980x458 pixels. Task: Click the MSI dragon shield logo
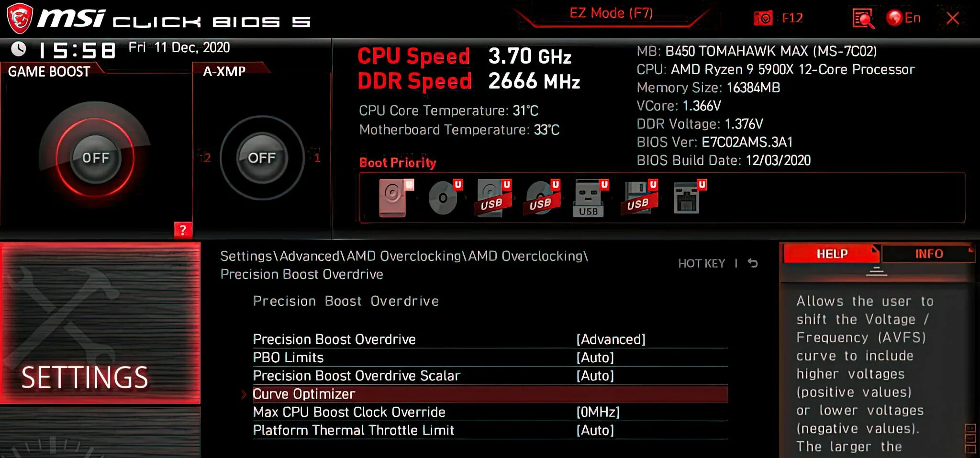tap(20, 18)
